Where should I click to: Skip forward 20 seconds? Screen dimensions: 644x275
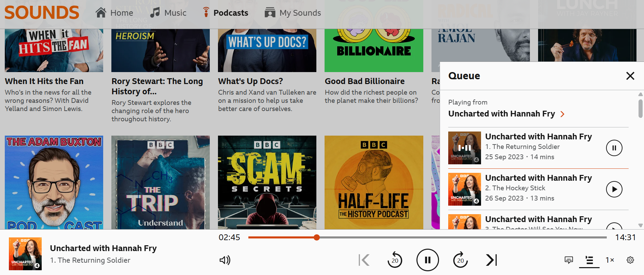[460, 260]
